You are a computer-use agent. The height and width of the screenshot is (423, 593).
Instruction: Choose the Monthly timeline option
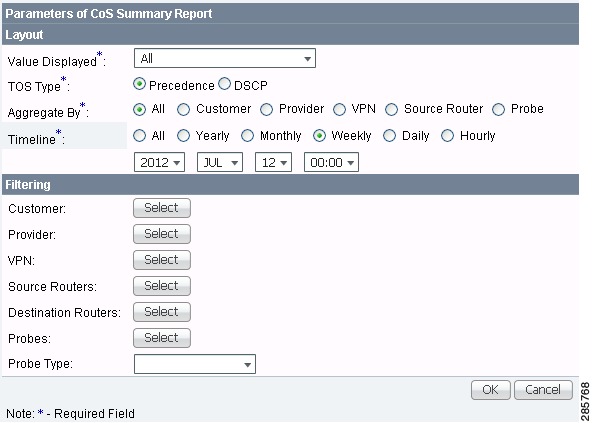point(247,136)
